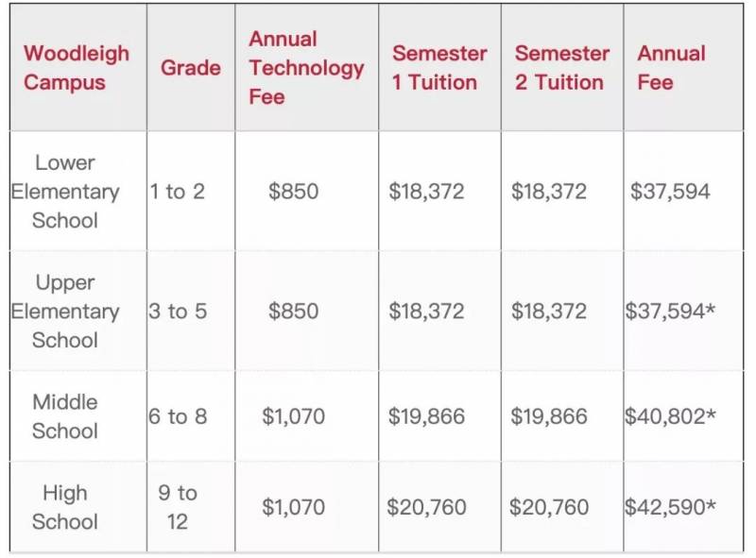The image size is (756, 558).
Task: Select the Grade column header
Action: [191, 68]
